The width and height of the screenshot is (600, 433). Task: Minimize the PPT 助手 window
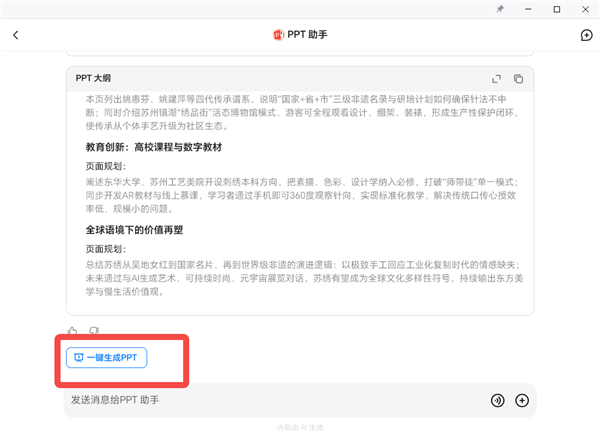[529, 8]
